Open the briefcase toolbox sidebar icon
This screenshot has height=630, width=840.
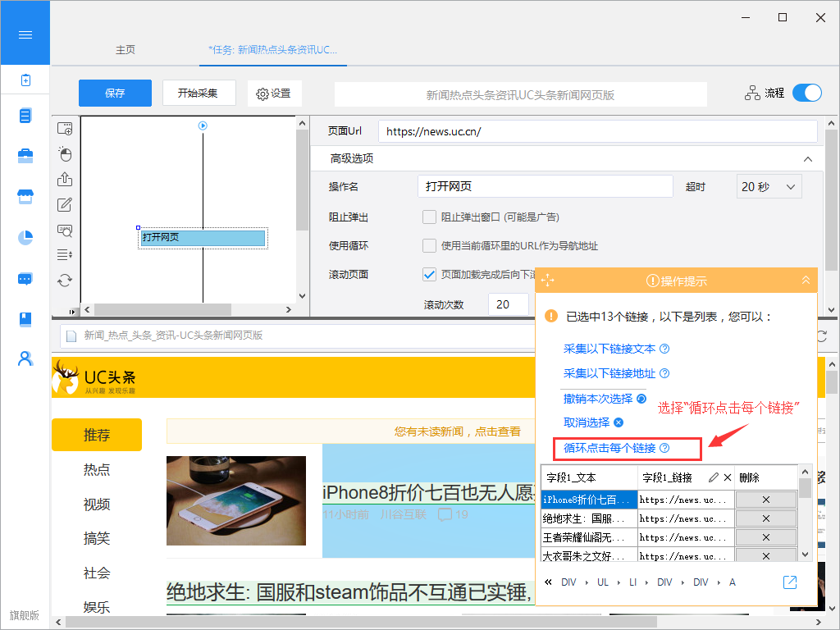(x=25, y=156)
